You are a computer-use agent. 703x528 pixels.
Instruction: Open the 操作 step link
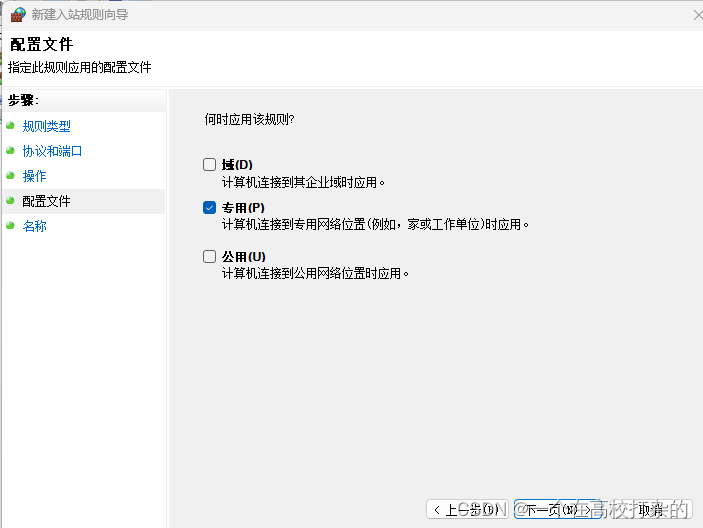tap(35, 176)
